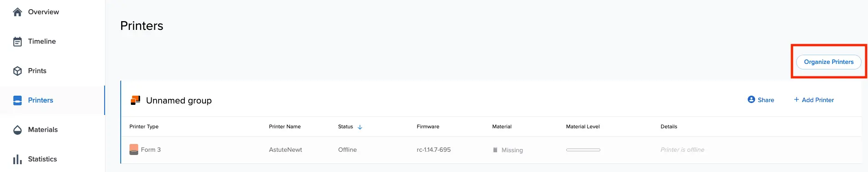Screen dimensions: 868x172
Task: Click the Printers sidebar icon
Action: 18,100
